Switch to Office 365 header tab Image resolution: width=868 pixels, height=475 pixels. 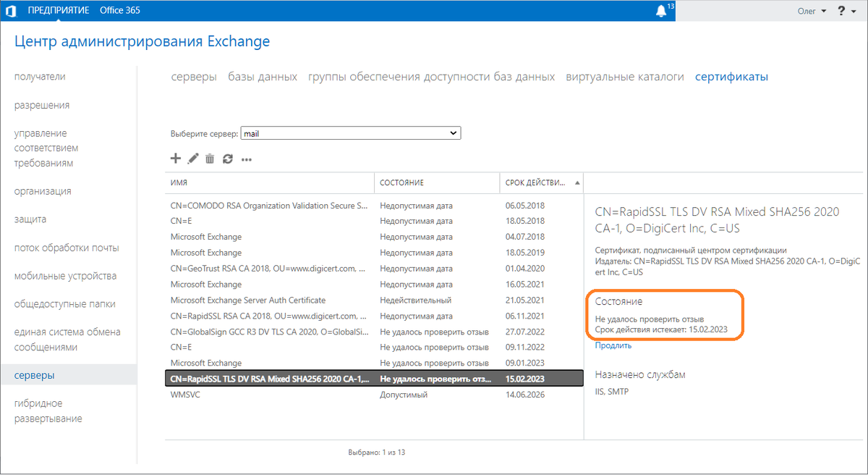[120, 10]
